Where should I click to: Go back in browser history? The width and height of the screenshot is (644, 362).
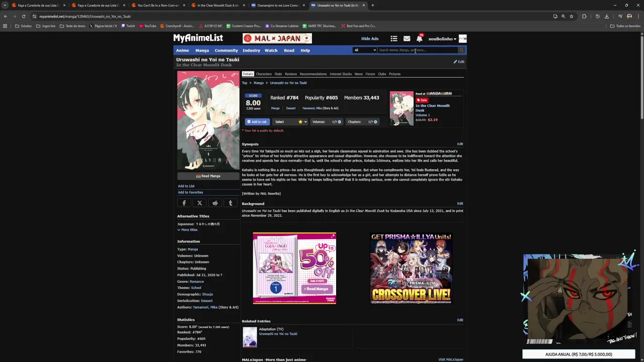tap(6, 16)
